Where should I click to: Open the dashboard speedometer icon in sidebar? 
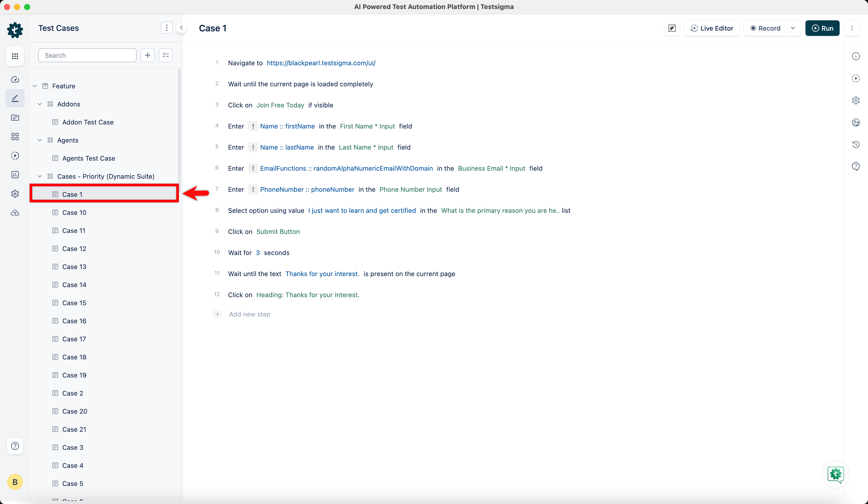[15, 79]
